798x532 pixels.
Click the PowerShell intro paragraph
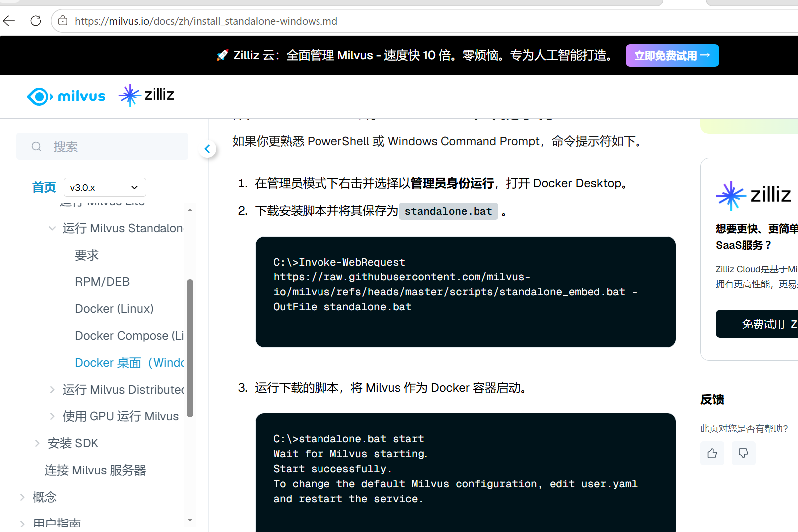coord(439,141)
